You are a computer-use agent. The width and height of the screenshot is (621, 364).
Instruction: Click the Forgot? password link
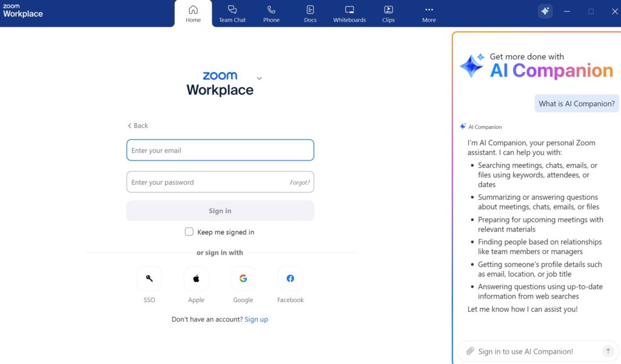[x=300, y=182]
